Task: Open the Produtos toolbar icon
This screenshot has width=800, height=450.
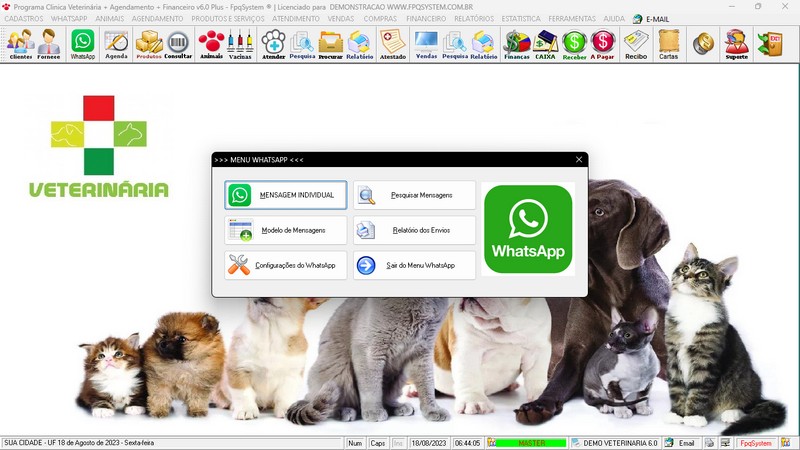Action: (x=149, y=44)
